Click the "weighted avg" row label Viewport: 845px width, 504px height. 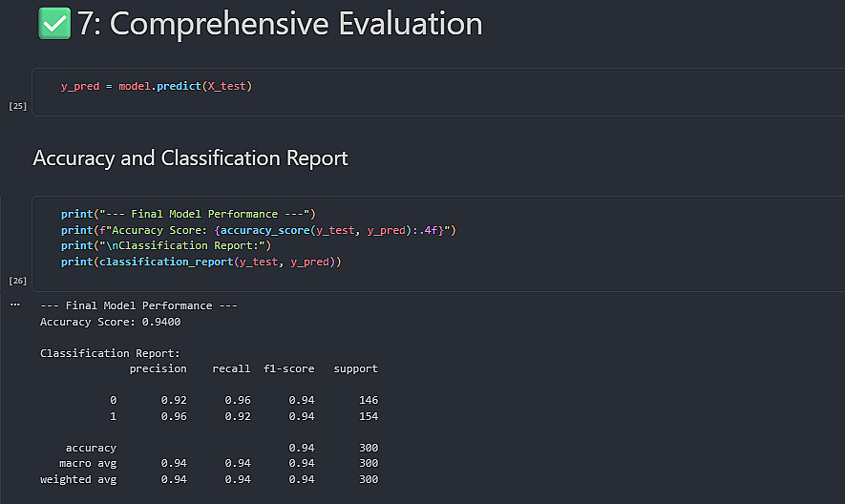(78, 479)
